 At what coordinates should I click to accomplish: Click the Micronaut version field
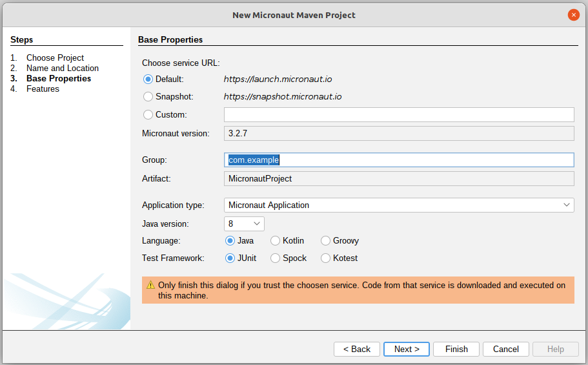[x=399, y=133]
